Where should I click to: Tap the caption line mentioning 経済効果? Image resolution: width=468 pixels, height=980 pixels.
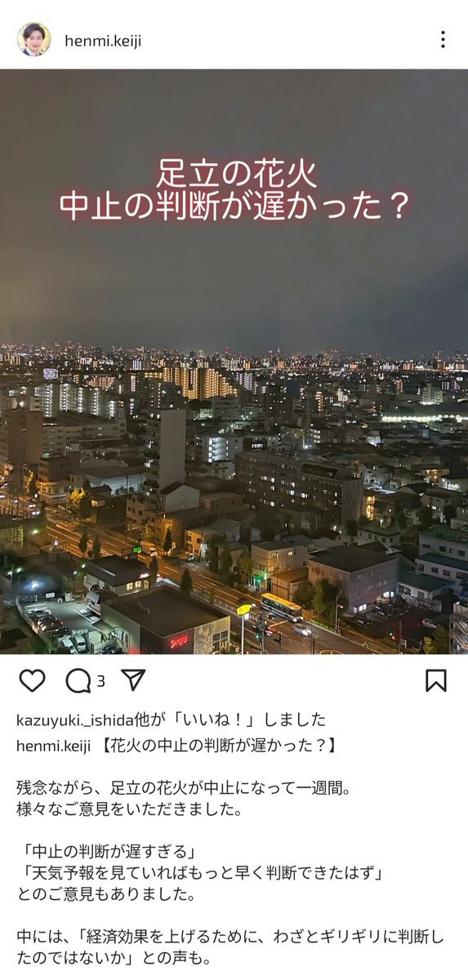point(230,938)
